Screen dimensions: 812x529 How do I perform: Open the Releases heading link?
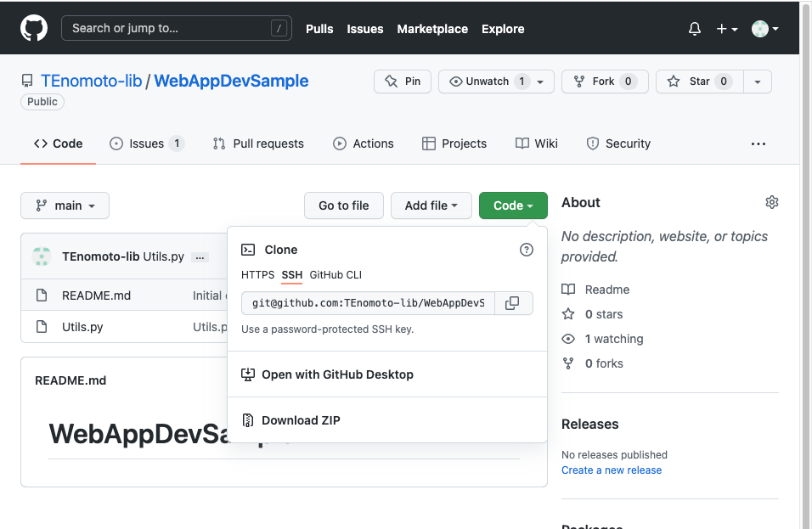(589, 424)
